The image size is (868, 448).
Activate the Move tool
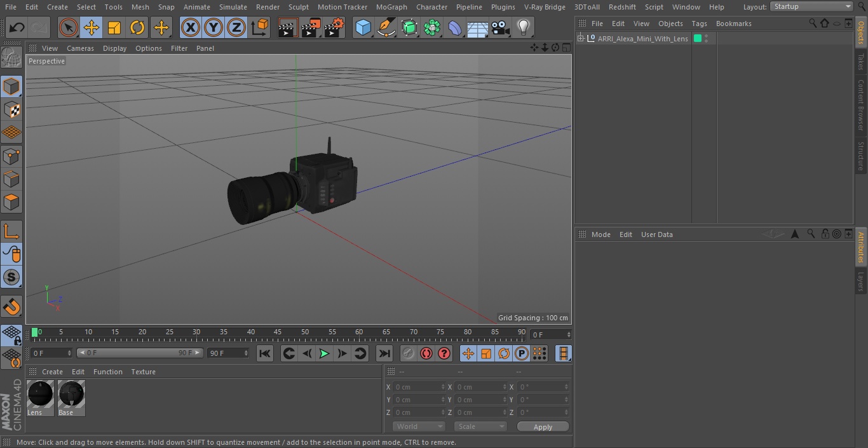92,27
